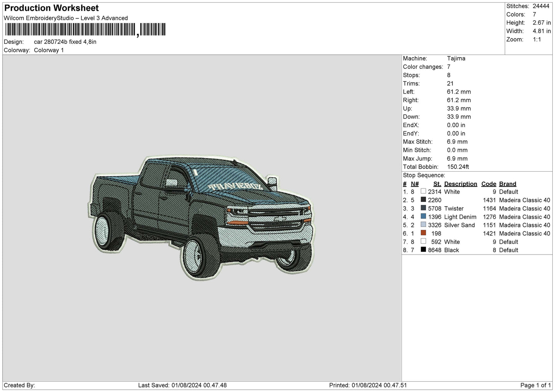
Task: Click stitch count 8648 for Black
Action: 434,250
